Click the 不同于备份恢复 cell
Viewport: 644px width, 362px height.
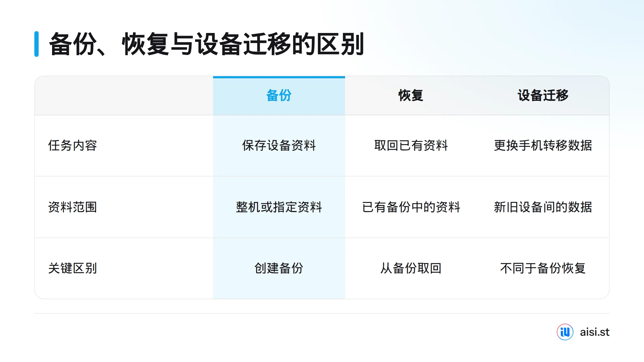543,268
